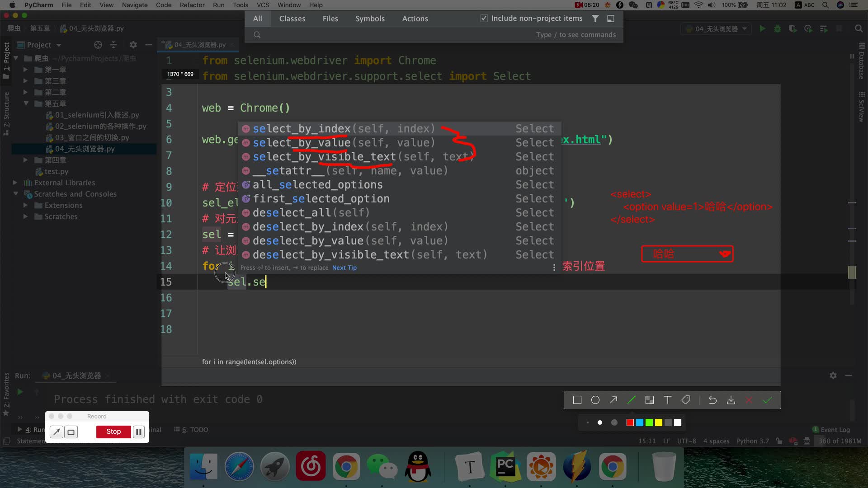This screenshot has height=488, width=868.
Task: Open Run panel settings gear
Action: click(x=833, y=375)
